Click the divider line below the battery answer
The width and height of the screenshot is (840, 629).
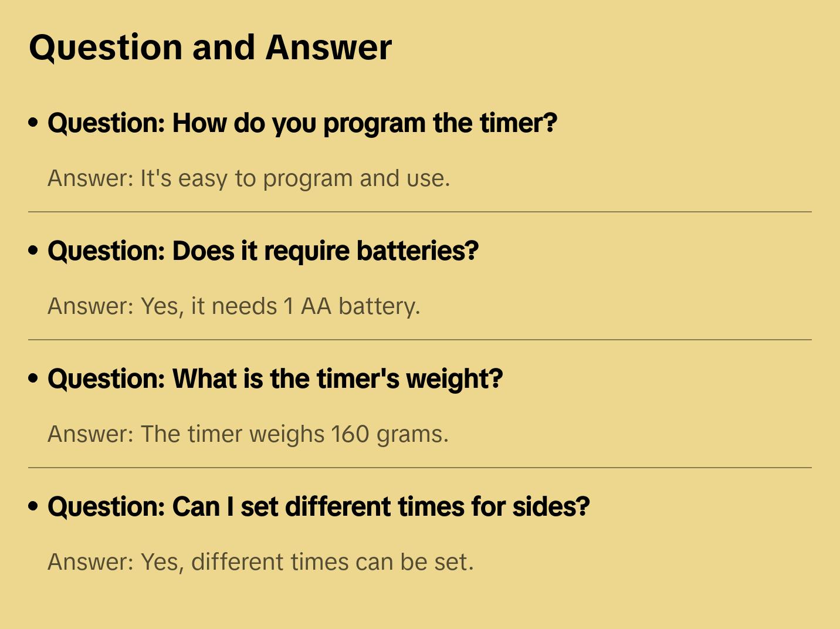[x=420, y=340]
